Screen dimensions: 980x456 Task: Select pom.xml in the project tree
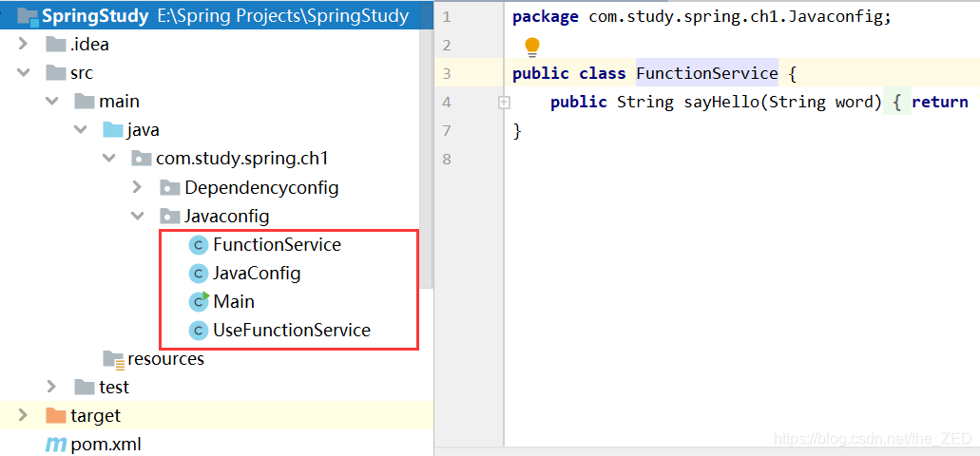pos(106,445)
